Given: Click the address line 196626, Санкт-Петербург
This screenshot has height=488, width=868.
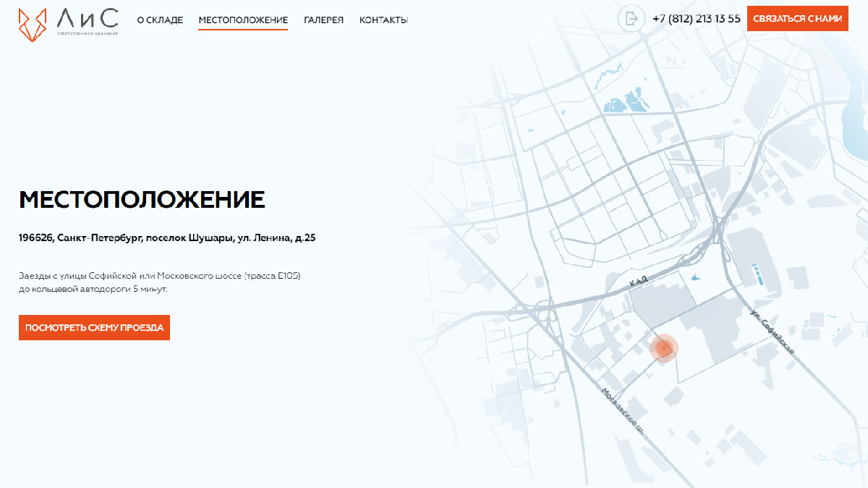Looking at the screenshot, I should 167,237.
